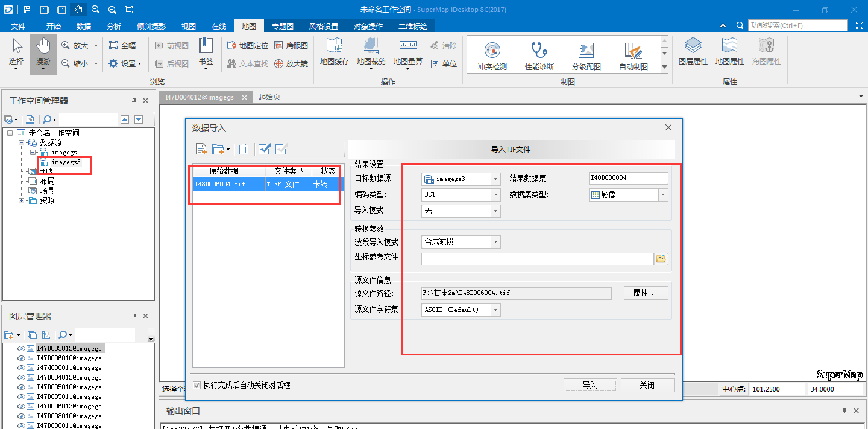The height and width of the screenshot is (429, 868).
Task: Click the full-extent icon in title bar
Action: (128, 10)
